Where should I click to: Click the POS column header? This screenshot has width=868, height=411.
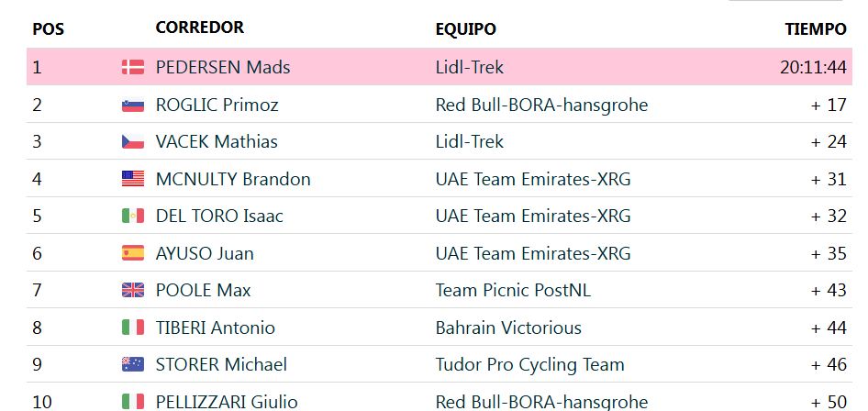[x=49, y=28]
